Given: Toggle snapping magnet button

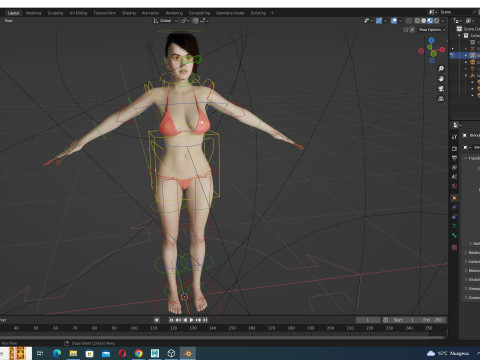Looking at the screenshot, I should pos(196,21).
